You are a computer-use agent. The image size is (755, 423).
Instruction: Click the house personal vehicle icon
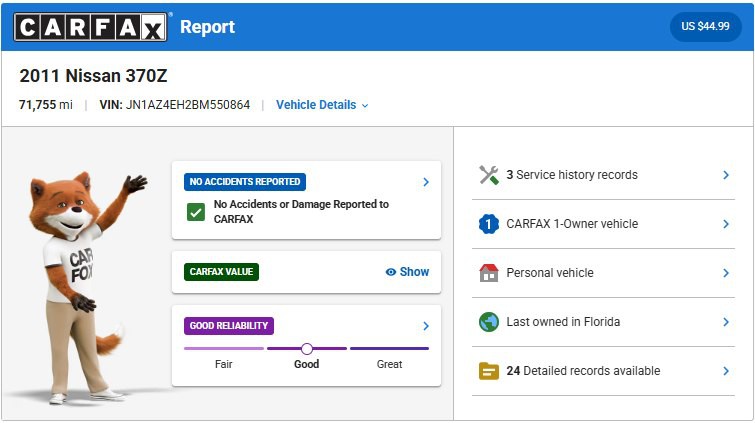488,273
